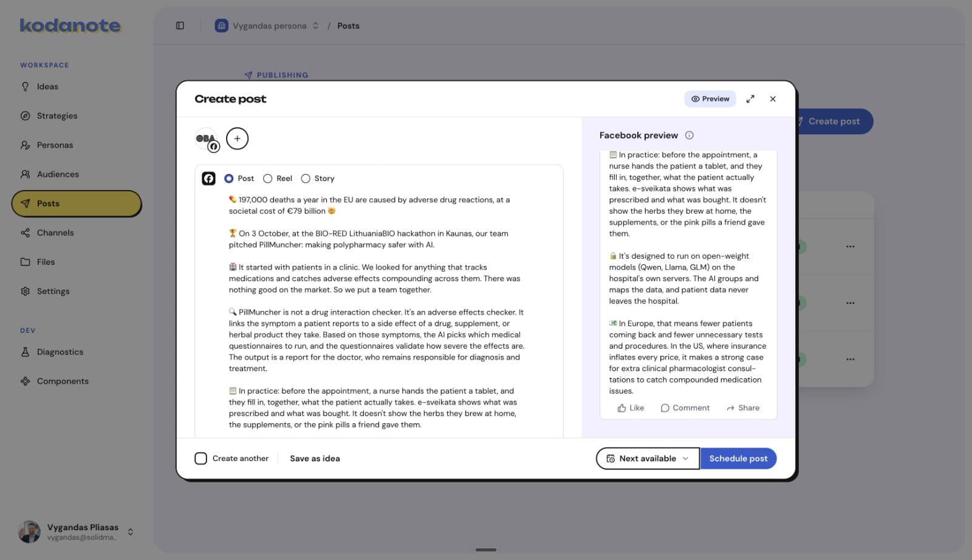The image size is (972, 560).
Task: Open the second row's three-dot menu behind the dialog
Action: 850,302
